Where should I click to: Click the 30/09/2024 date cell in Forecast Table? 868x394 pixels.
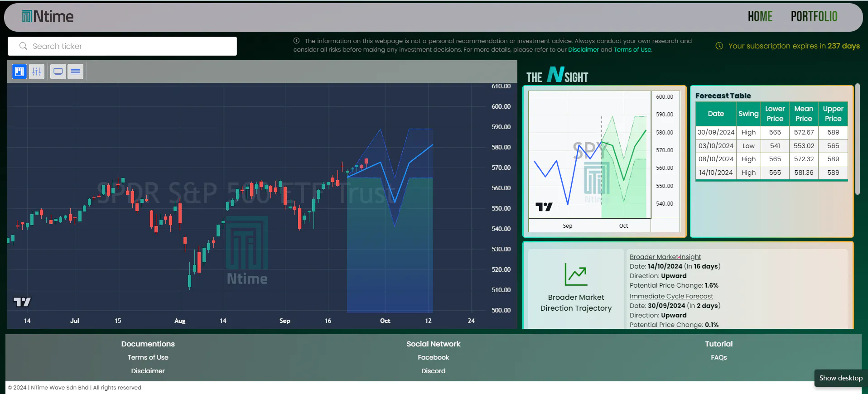(x=716, y=132)
